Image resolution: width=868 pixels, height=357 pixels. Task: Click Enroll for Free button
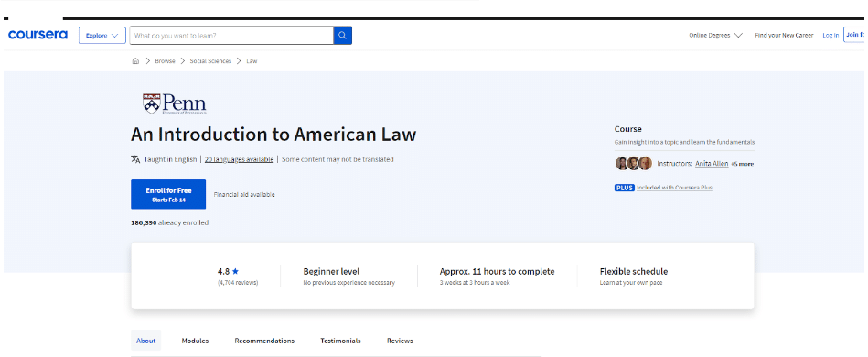[168, 195]
